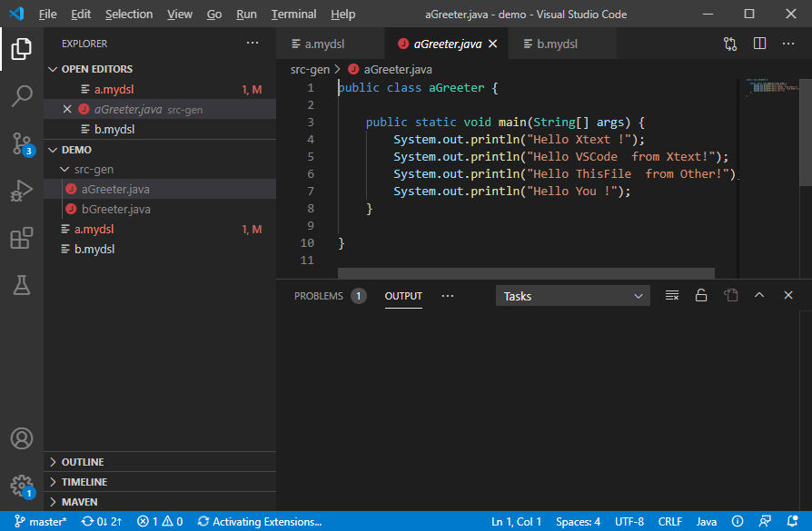Click the Open Changes compare icon in the editor toolbar
812x531 pixels.
pyautogui.click(x=730, y=44)
